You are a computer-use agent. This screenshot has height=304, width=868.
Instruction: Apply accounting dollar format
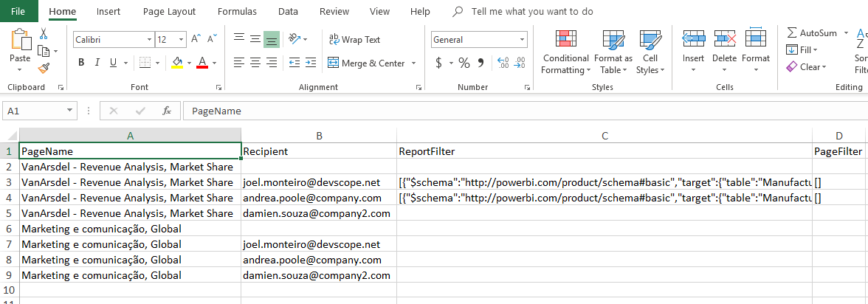(439, 63)
